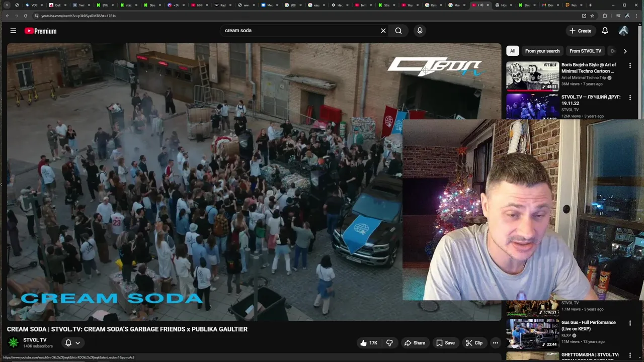Screen dimensions: 644x362
Task: Switch to the 'Kan' Google tab
Action: click(433, 5)
